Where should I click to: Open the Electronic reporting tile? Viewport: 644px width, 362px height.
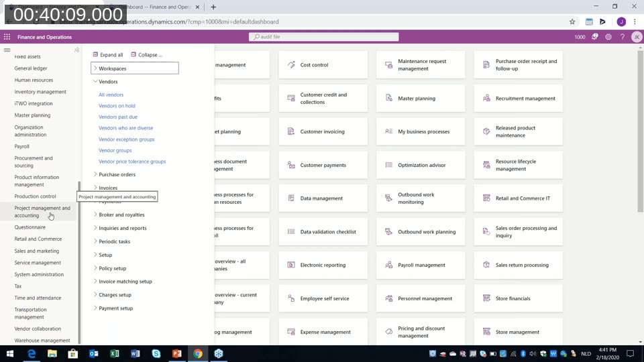point(323,265)
